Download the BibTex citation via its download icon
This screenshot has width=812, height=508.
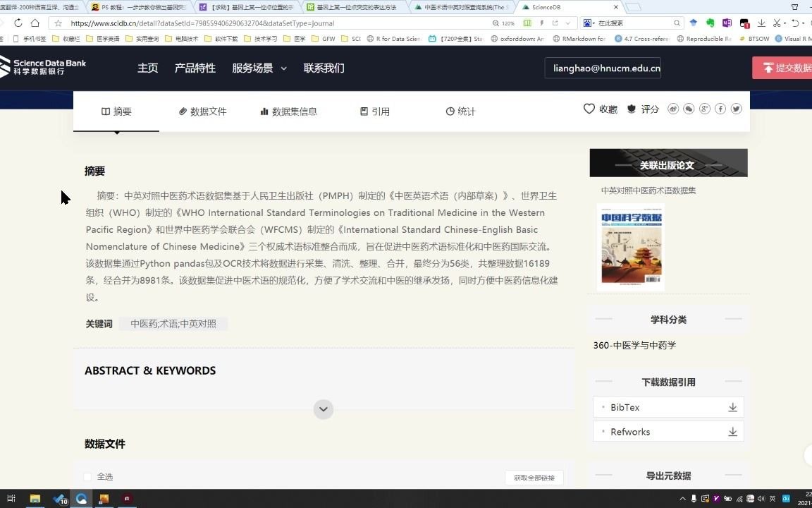click(732, 407)
